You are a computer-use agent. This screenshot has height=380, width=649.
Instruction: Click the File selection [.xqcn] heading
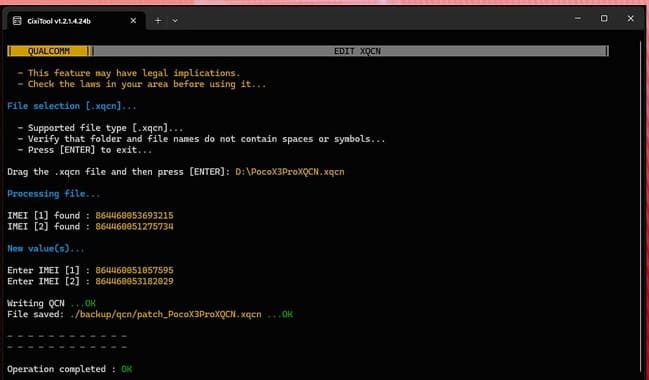72,106
